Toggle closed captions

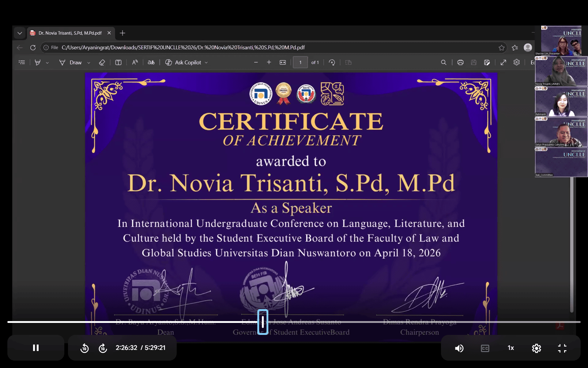tap(485, 348)
